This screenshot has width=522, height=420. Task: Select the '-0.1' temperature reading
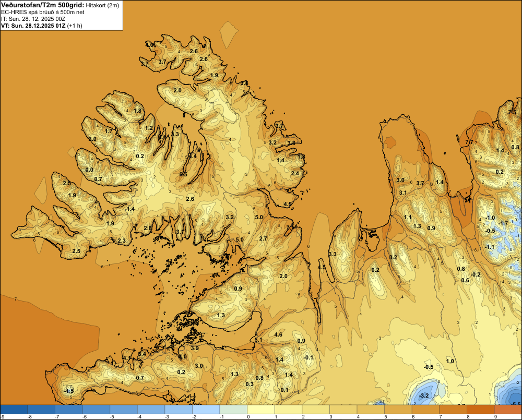pyautogui.click(x=309, y=357)
